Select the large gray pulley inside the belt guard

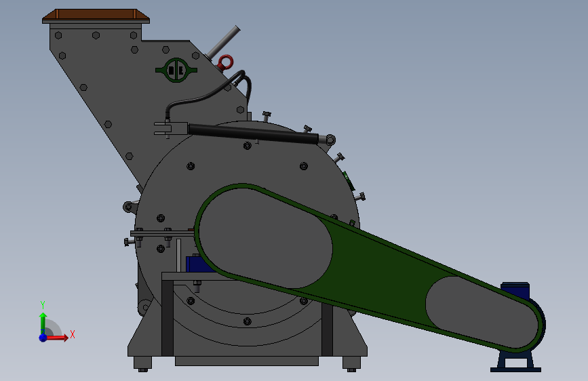pyautogui.click(x=265, y=238)
